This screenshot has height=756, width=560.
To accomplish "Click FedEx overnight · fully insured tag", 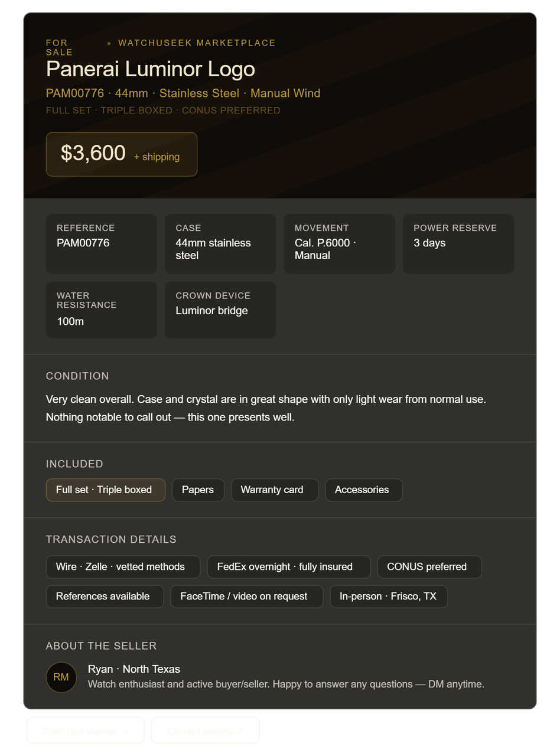I will point(289,567).
